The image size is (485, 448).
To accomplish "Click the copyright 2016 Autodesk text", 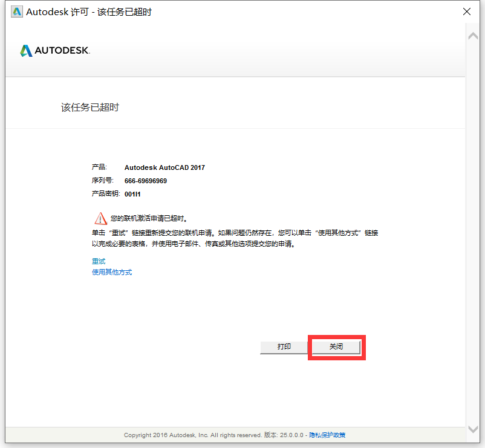I will [193, 435].
